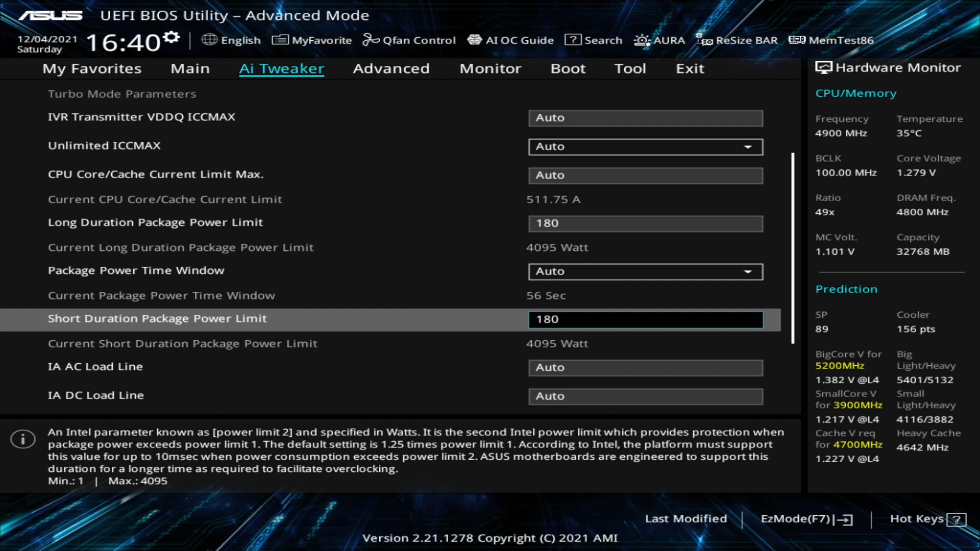Click the Turbo Mode Parameters heading
This screenshot has height=551, width=980.
point(122,94)
